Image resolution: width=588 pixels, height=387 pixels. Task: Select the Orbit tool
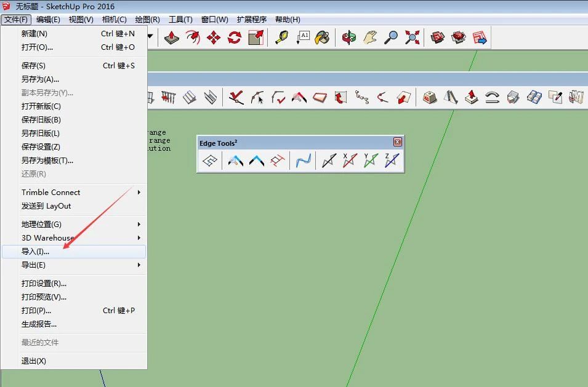tap(348, 38)
